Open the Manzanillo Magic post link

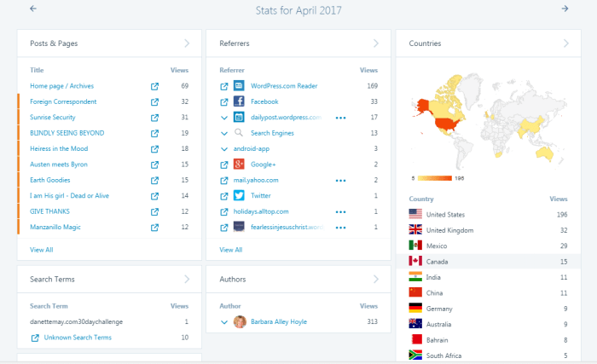tap(55, 227)
